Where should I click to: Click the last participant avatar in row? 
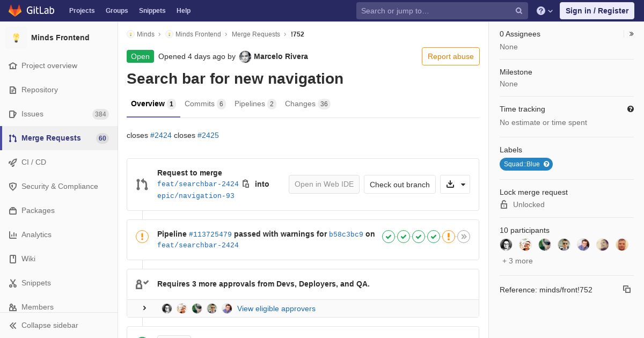click(622, 245)
